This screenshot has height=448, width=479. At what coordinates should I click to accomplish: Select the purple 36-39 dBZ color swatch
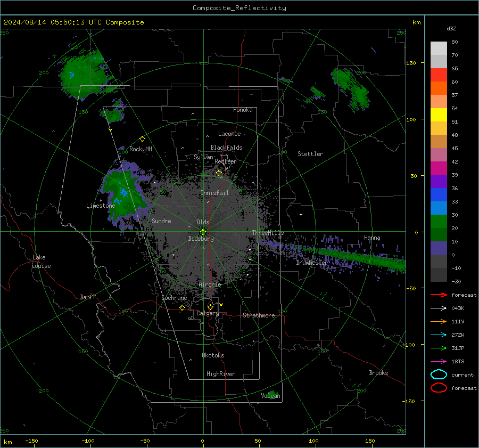[439, 181]
